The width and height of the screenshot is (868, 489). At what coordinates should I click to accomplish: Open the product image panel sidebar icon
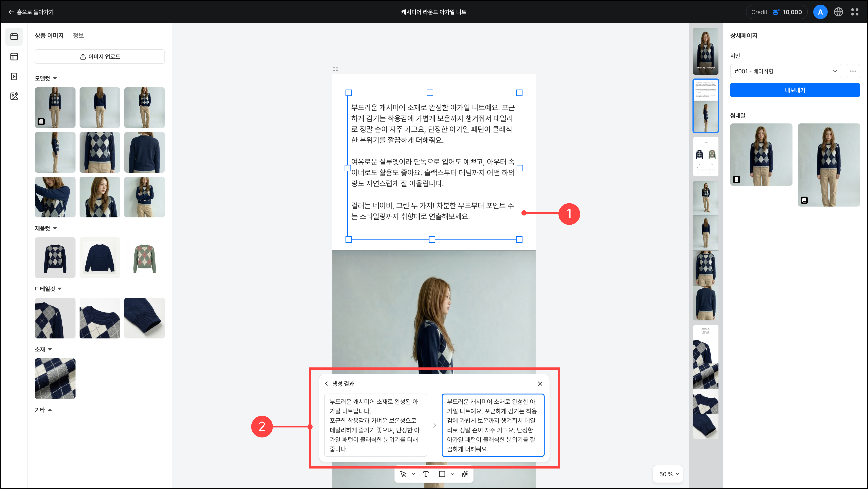tap(14, 36)
